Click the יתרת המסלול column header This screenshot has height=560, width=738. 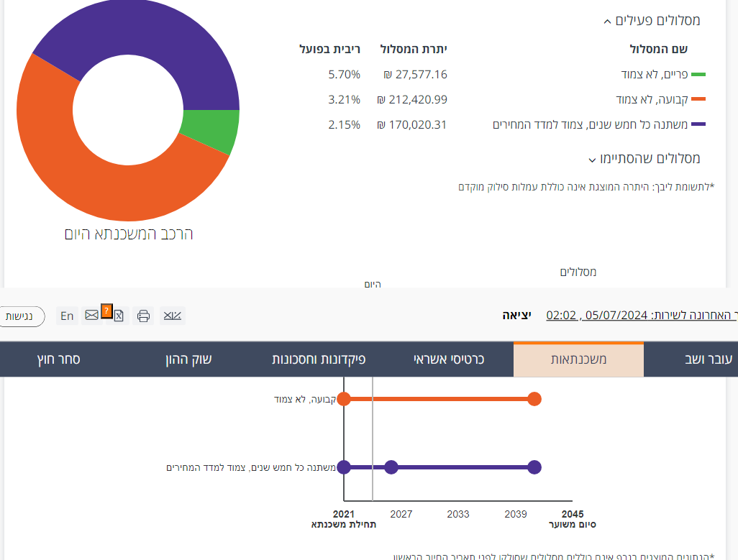[x=414, y=49]
